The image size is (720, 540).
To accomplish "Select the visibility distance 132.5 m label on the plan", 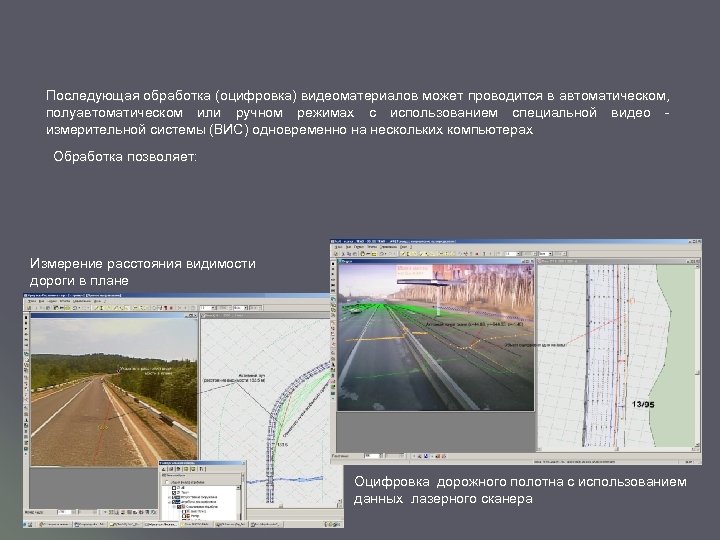I will point(234,378).
